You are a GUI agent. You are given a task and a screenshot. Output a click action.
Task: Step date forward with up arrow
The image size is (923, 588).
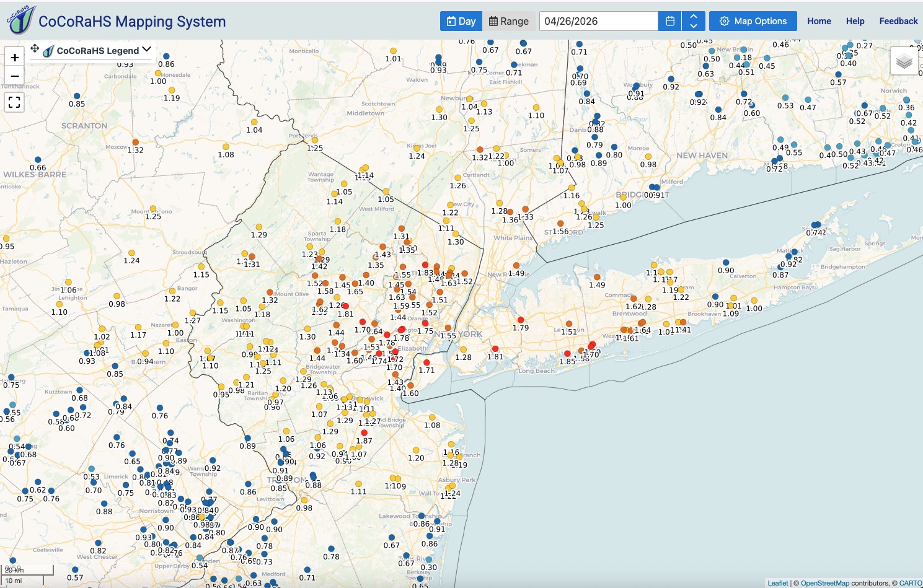[x=693, y=16]
